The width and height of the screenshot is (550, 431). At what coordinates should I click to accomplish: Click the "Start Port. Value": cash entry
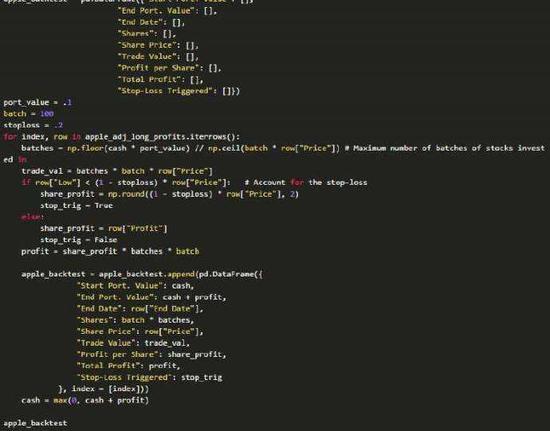coord(135,286)
